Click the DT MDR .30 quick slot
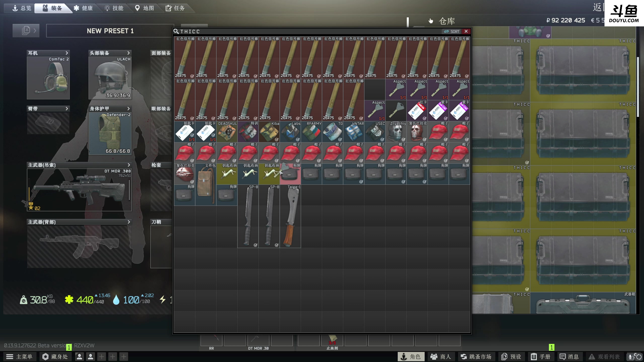The height and width of the screenshot is (362, 644). [x=258, y=341]
